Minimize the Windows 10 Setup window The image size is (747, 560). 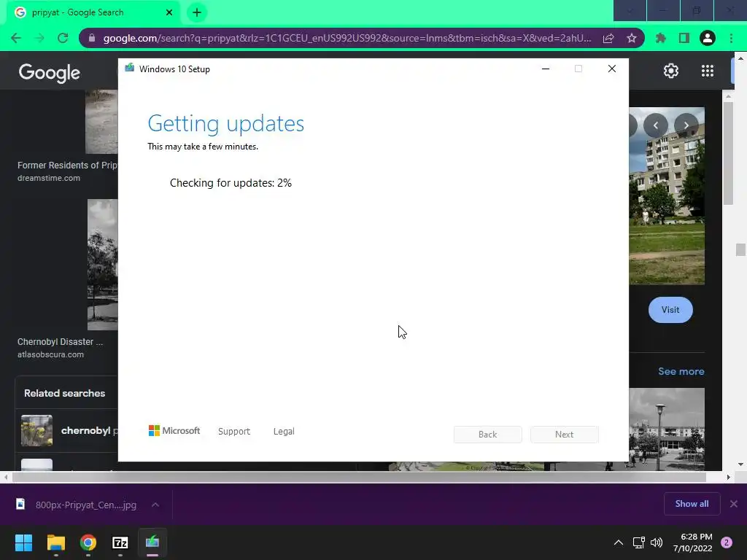click(x=546, y=69)
